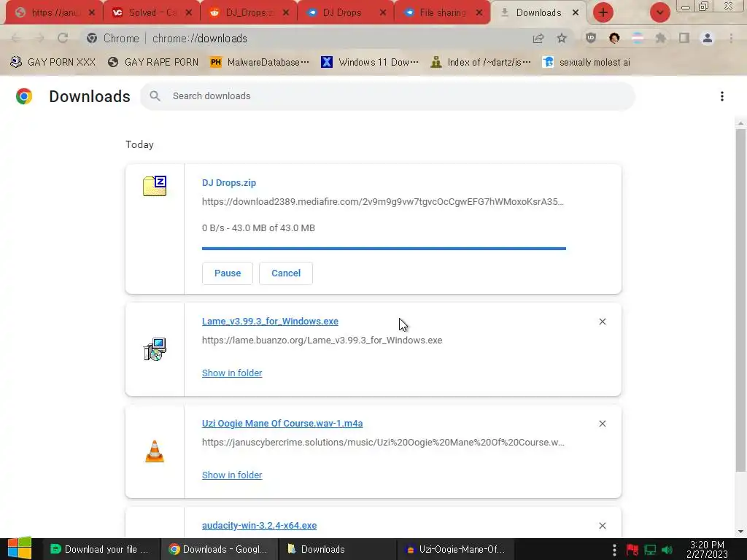This screenshot has width=747, height=560.
Task: Click the magnifier icon in search downloads
Action: [x=155, y=96]
